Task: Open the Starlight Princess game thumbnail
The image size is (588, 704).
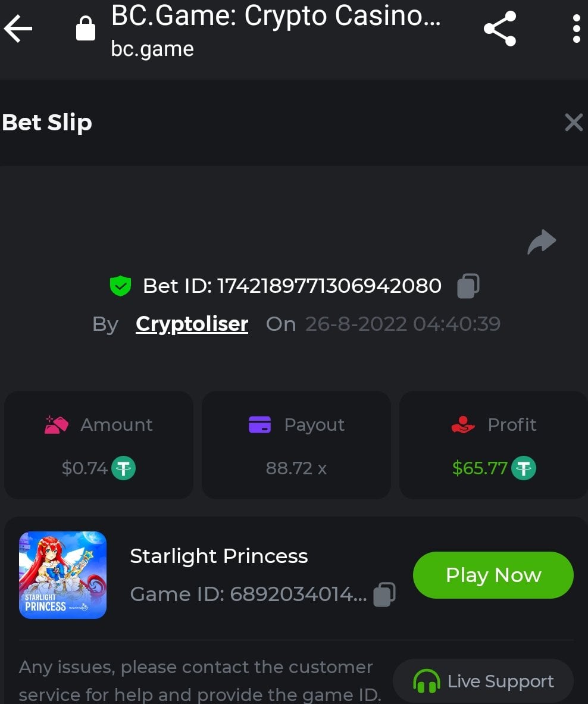Action: click(62, 575)
